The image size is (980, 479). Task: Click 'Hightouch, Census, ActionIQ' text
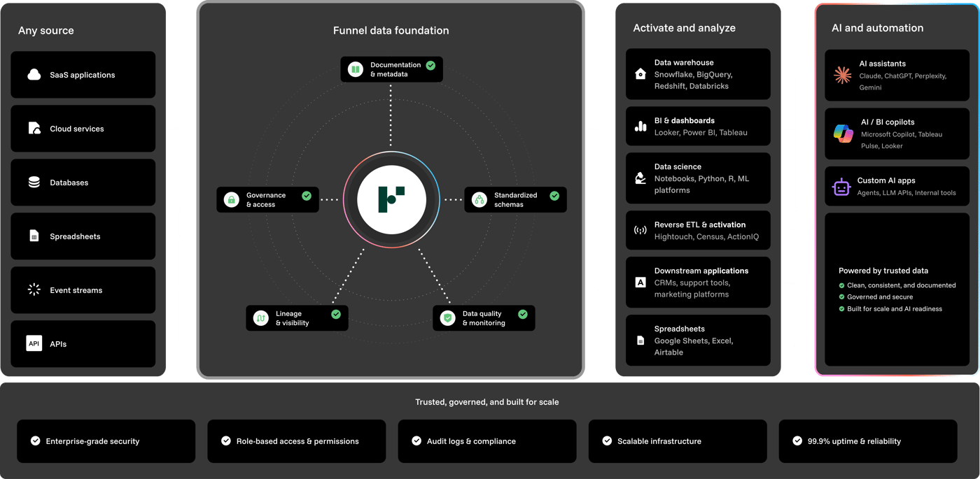[706, 236]
